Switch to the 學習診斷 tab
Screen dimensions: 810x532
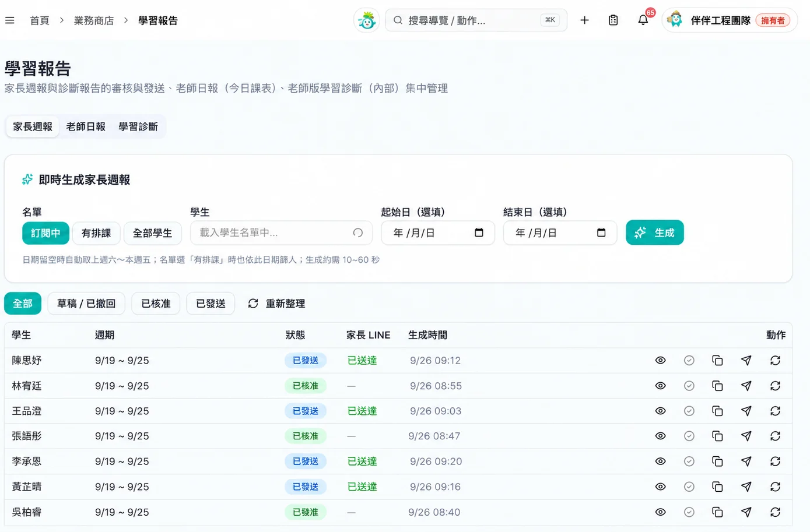pos(138,126)
